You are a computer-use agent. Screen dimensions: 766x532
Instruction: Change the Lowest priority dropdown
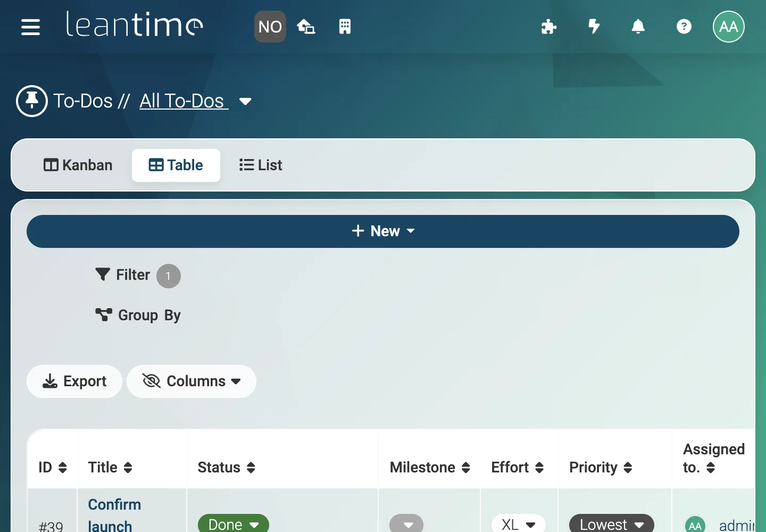(x=612, y=524)
